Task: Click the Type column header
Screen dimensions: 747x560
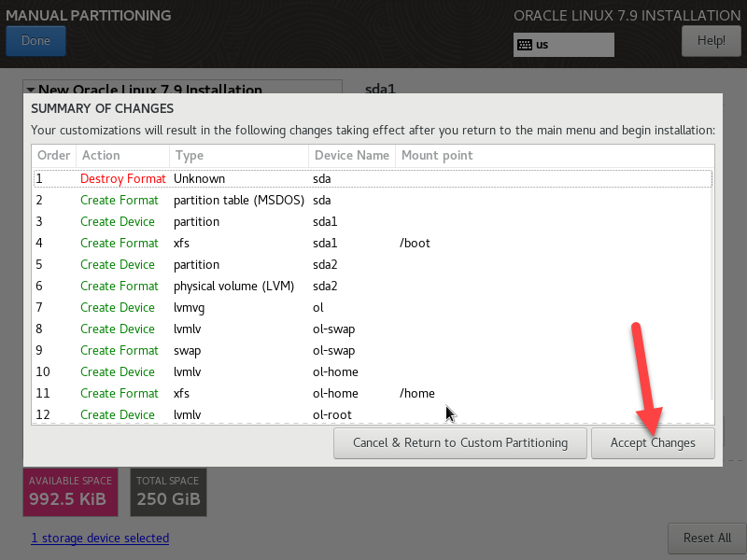Action: pyautogui.click(x=189, y=156)
